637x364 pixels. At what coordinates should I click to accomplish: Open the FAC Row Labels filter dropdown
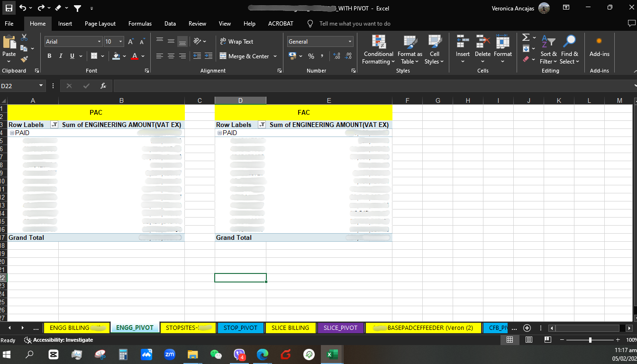coord(262,125)
